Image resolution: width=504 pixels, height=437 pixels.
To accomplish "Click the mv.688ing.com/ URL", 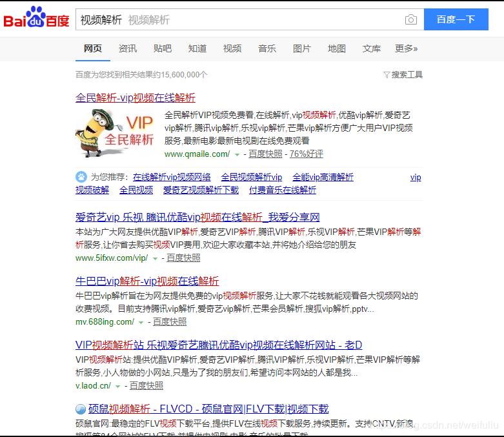I will click(105, 322).
